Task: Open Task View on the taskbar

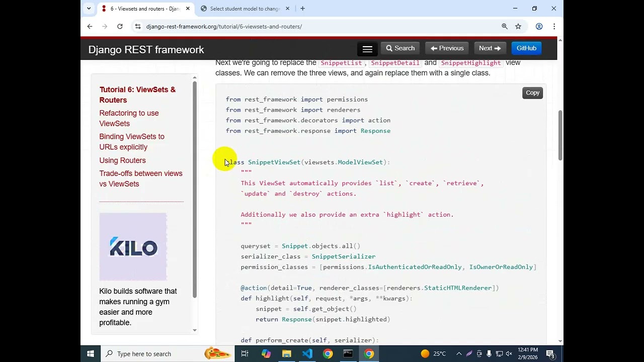Action: click(x=245, y=354)
